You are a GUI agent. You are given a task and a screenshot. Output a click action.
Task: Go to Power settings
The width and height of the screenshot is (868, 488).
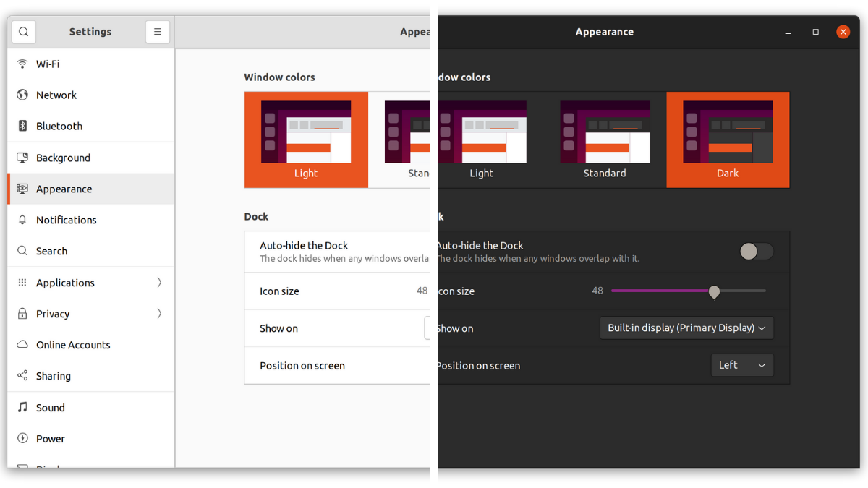pos(51,439)
